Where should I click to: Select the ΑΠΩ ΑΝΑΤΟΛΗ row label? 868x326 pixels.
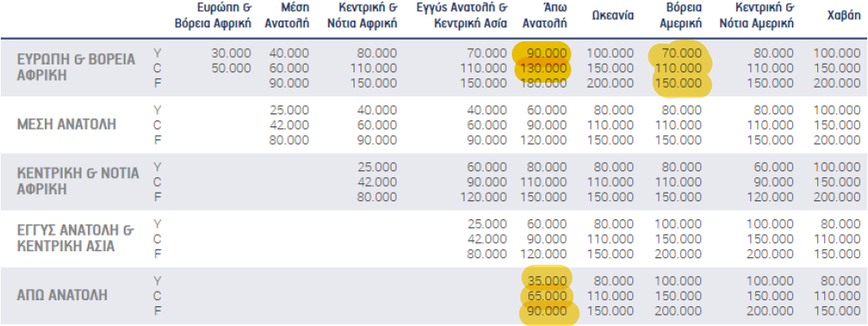(x=62, y=295)
